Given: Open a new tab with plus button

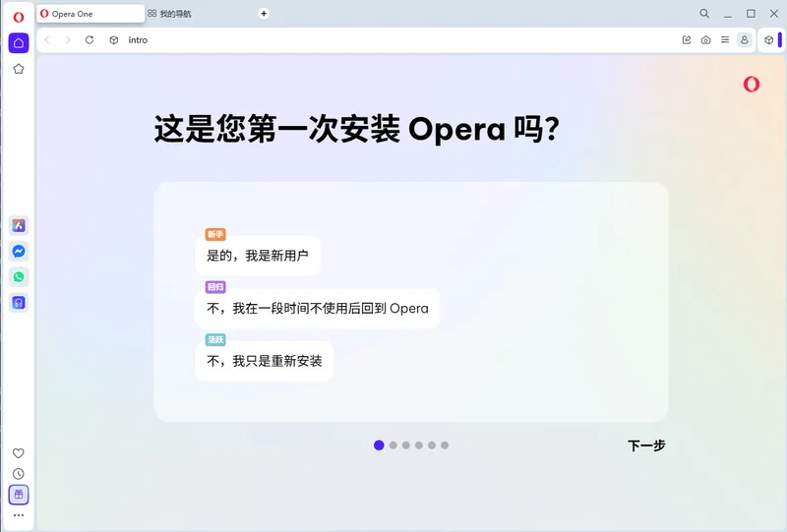Looking at the screenshot, I should pyautogui.click(x=264, y=14).
